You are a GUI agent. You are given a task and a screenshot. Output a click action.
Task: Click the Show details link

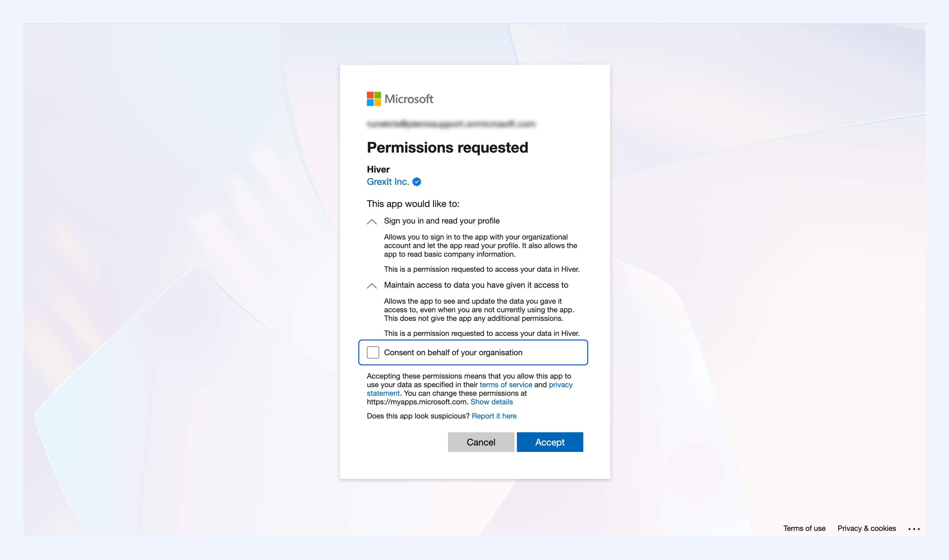click(491, 402)
